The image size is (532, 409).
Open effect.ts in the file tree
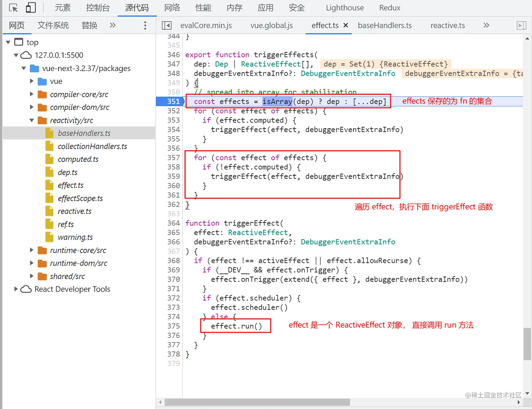[71, 185]
